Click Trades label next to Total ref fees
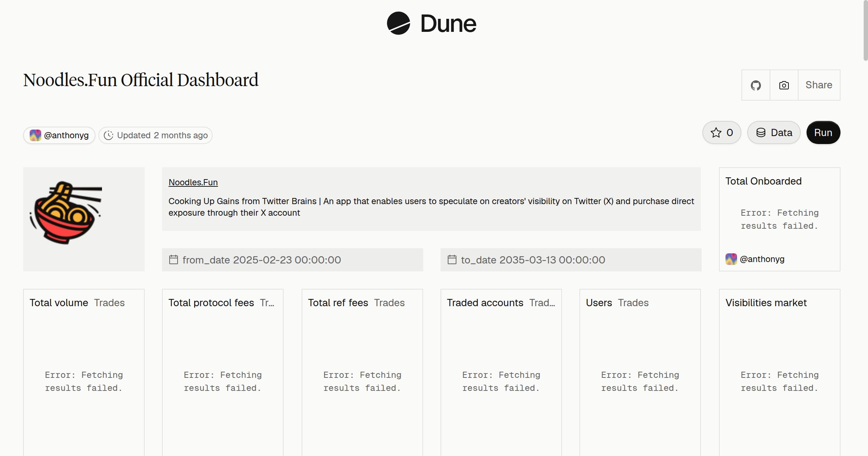 click(390, 303)
